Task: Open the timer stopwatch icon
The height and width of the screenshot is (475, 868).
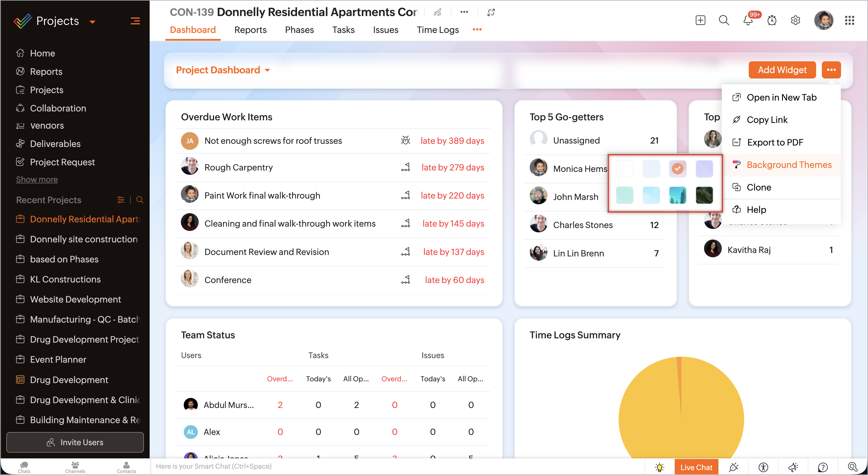Action: pyautogui.click(x=772, y=21)
